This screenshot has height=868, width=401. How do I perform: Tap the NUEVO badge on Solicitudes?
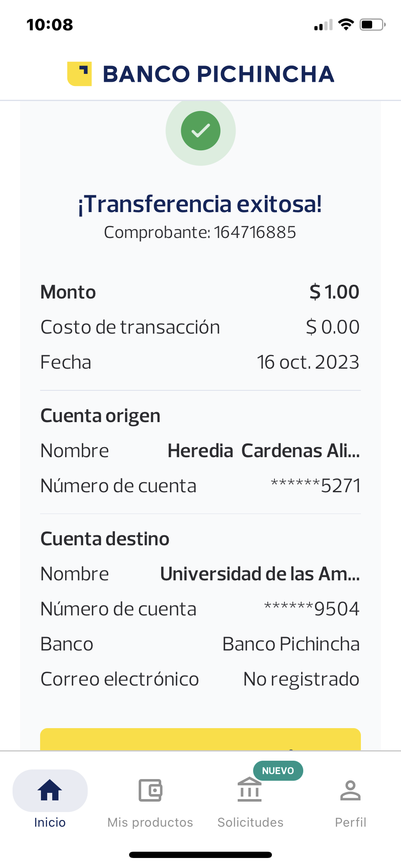point(278,771)
